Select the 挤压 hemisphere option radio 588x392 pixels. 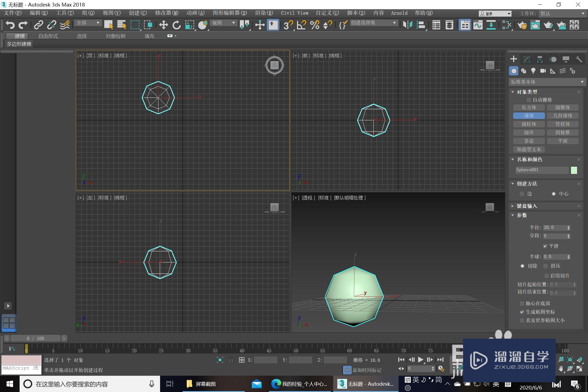[x=546, y=266]
